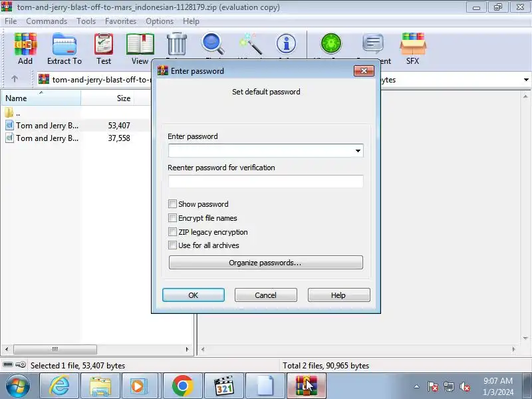Viewport: 532px width, 399px height.
Task: Sort by the Name column header
Action: pos(41,98)
